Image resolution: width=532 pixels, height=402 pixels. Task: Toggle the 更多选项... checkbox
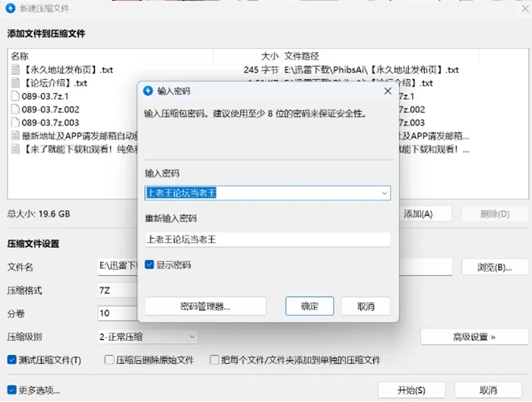click(12, 390)
